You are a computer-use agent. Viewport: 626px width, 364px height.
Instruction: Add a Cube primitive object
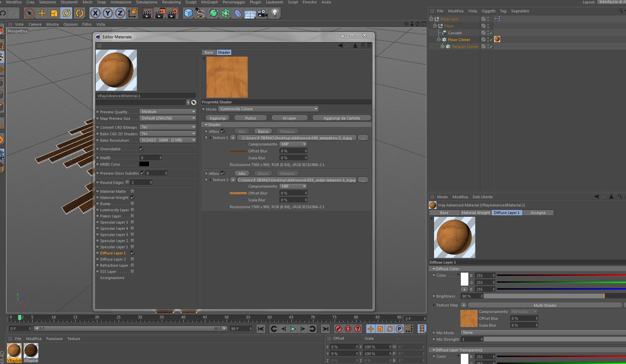pos(188,13)
